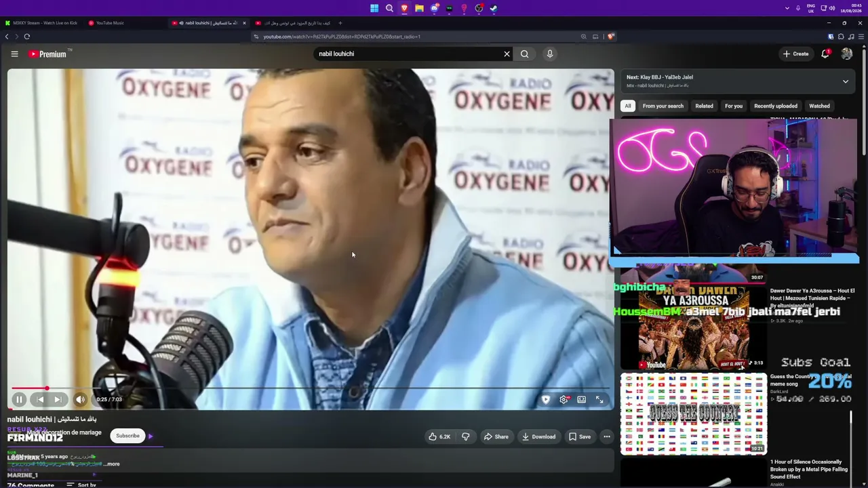Reload the current page
This screenshot has width=868, height=488.
point(27,37)
